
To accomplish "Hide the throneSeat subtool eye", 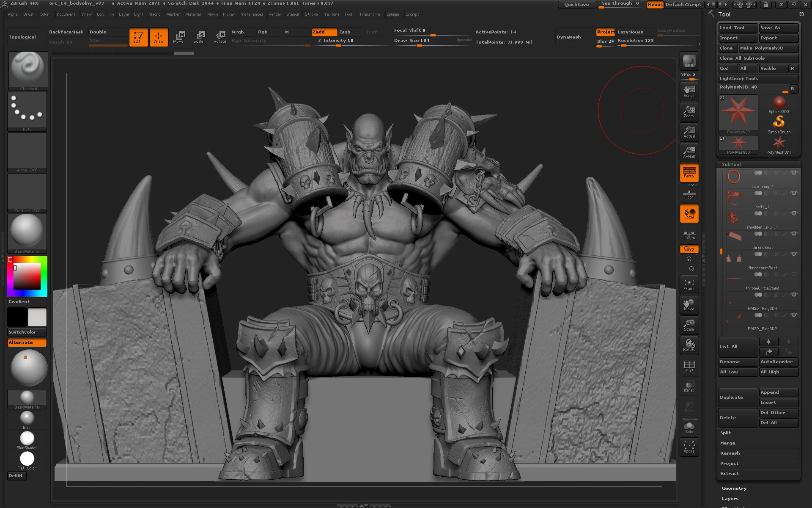I will coord(794,234).
